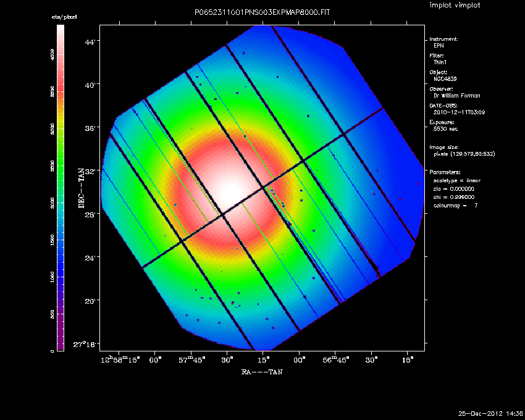Select the 'Observer:' label
Screen dimensions: 525x420
click(441, 89)
